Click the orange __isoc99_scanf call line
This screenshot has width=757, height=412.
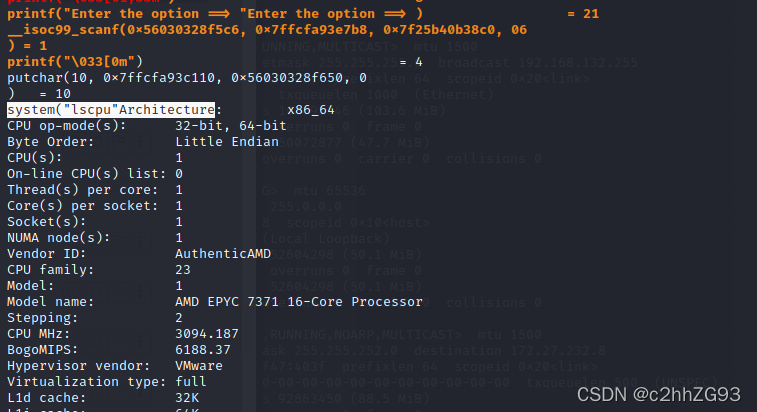pos(267,30)
